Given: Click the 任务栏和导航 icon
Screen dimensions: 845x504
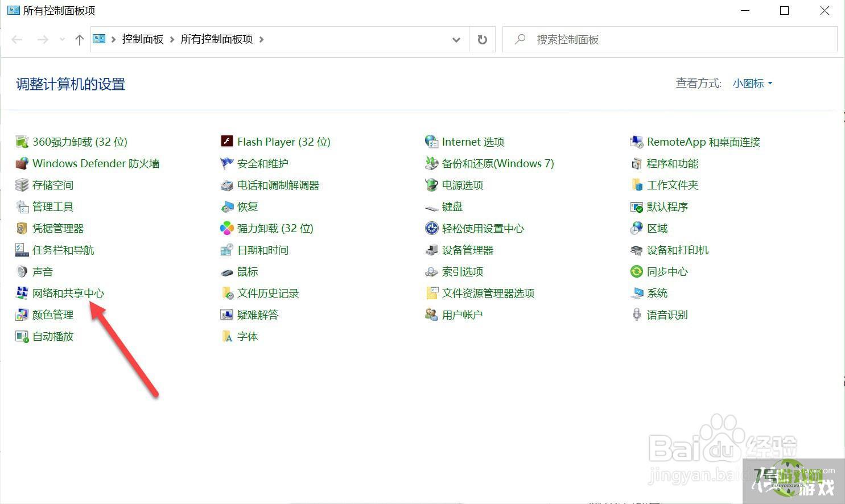Looking at the screenshot, I should [22, 250].
